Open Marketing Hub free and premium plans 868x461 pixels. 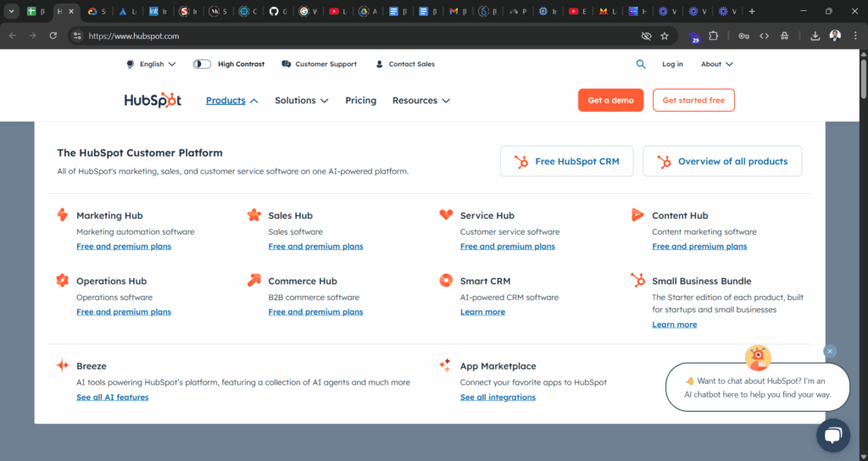tap(124, 247)
